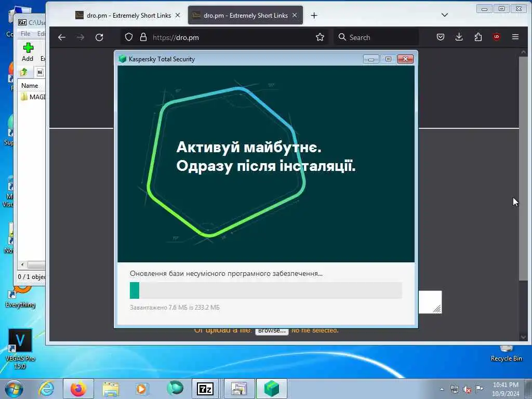This screenshot has width=532, height=399.
Task: Click the Kaspersky cube taskbar button
Action: point(271,389)
